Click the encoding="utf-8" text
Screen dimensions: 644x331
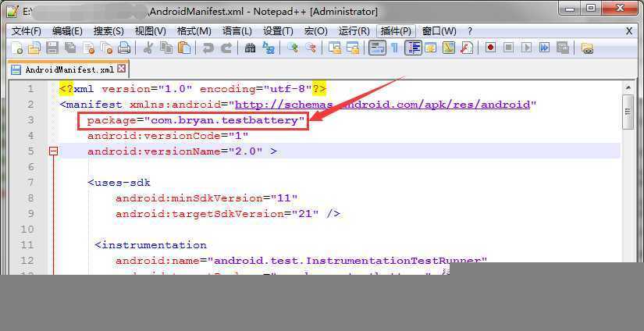tap(255, 89)
